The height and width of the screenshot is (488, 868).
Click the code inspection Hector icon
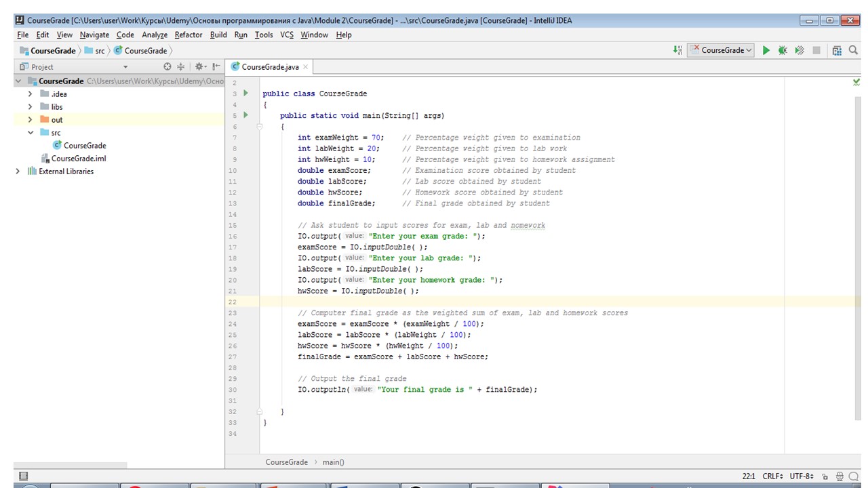pyautogui.click(x=840, y=476)
